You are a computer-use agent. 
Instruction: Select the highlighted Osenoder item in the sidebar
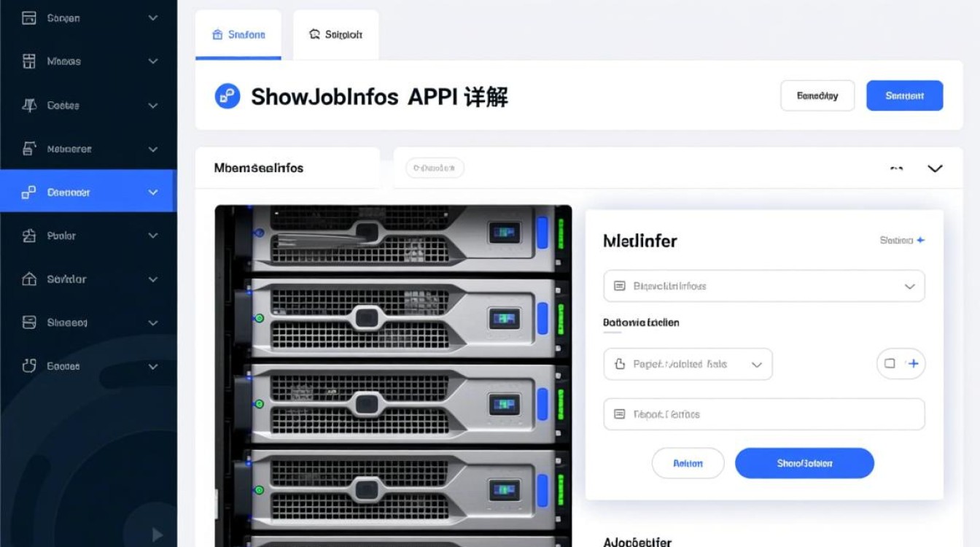coord(87,191)
